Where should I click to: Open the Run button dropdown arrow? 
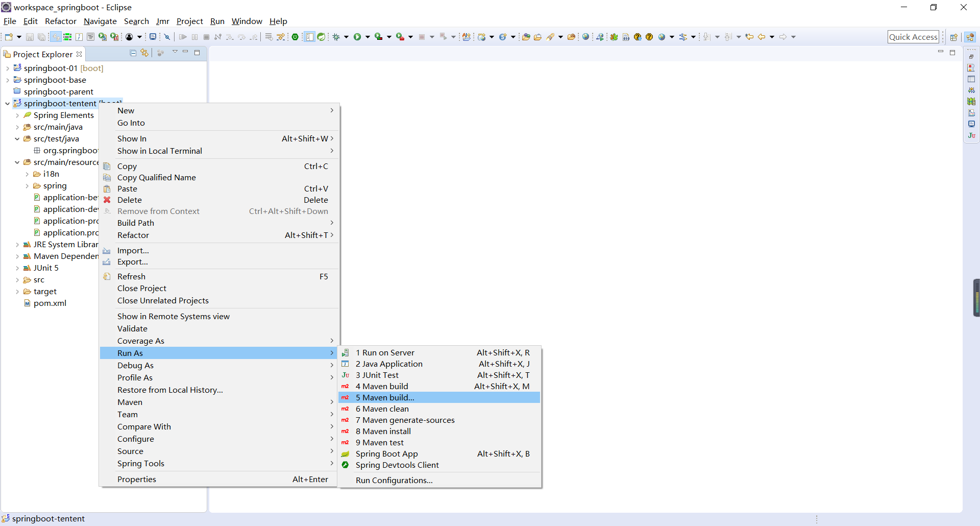(367, 37)
